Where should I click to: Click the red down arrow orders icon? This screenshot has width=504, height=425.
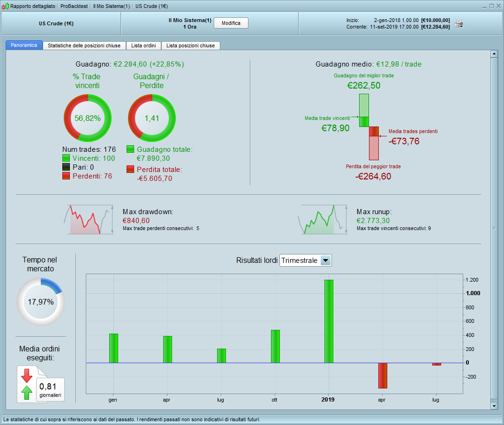pyautogui.click(x=27, y=375)
